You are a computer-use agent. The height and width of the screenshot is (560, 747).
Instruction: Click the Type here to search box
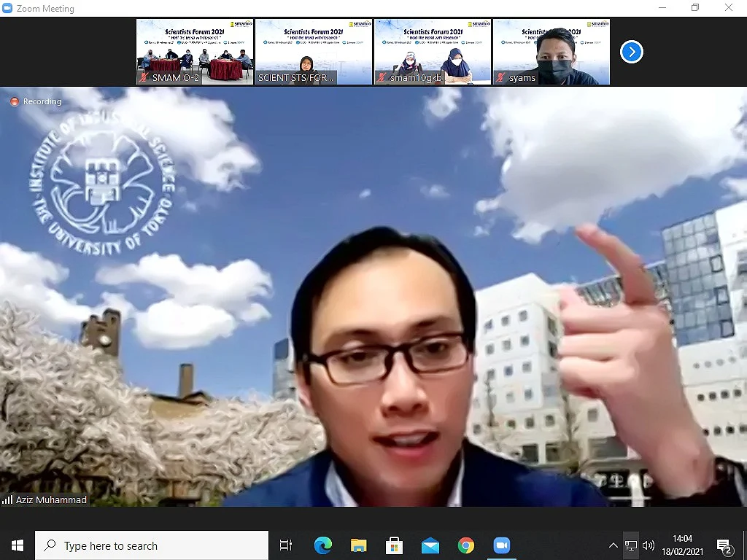(x=152, y=545)
